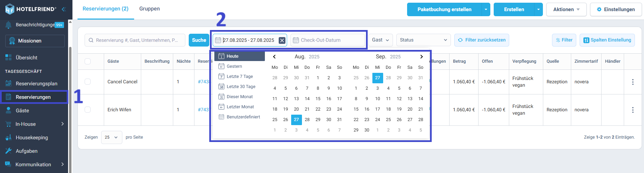This screenshot has width=644, height=173.
Task: Open actions menu for Cancel Cancel row
Action: coord(633,82)
